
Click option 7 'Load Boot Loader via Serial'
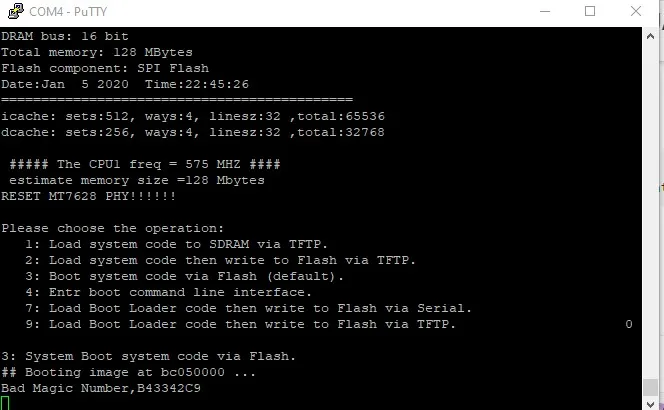click(248, 308)
